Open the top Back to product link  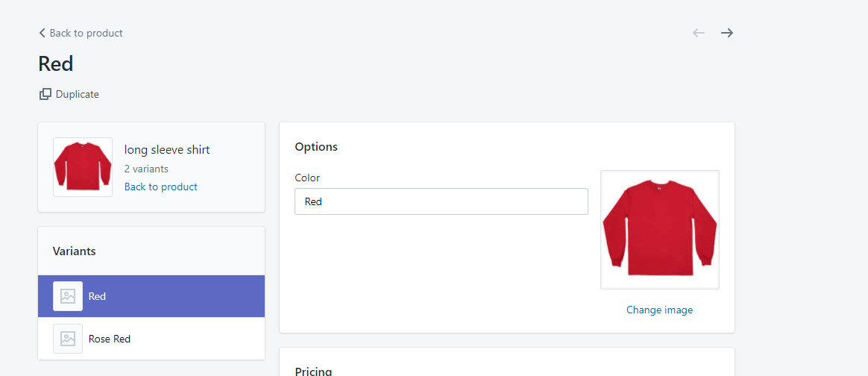pos(86,33)
